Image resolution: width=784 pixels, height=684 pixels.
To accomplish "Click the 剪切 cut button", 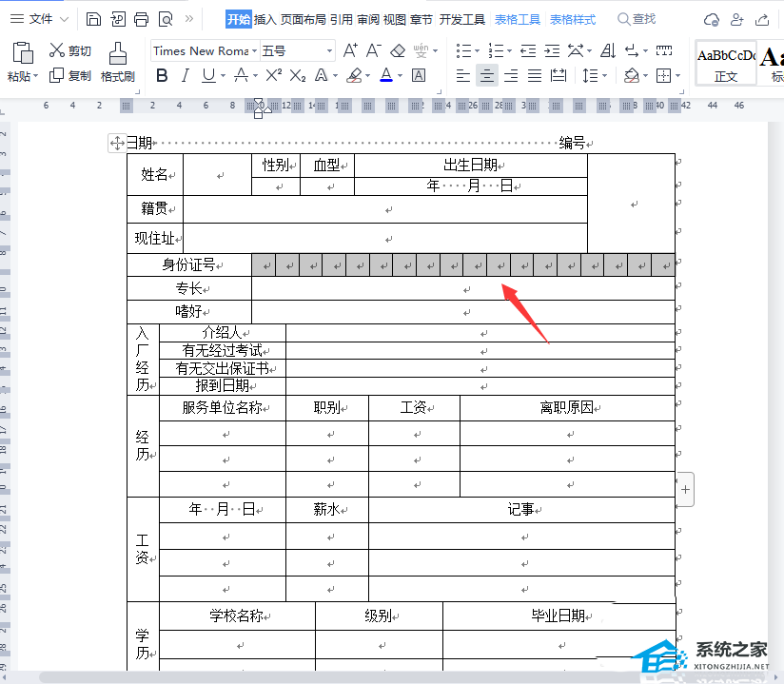I will [x=70, y=50].
